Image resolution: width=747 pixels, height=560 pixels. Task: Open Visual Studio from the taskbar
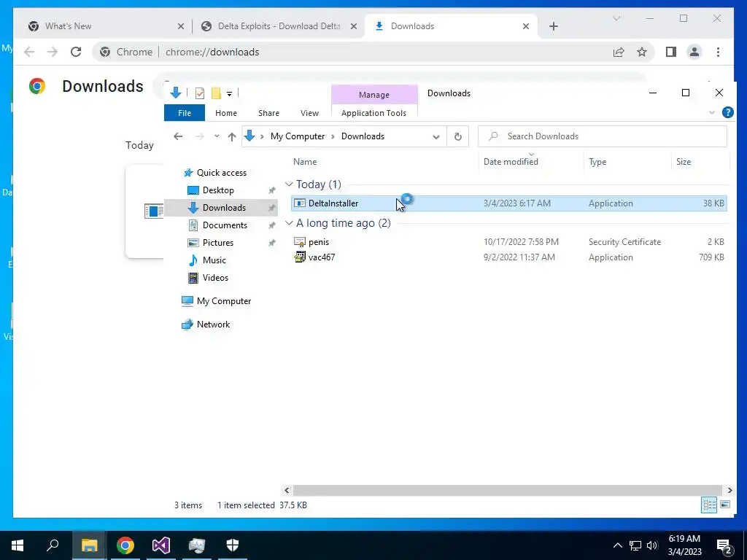click(161, 545)
